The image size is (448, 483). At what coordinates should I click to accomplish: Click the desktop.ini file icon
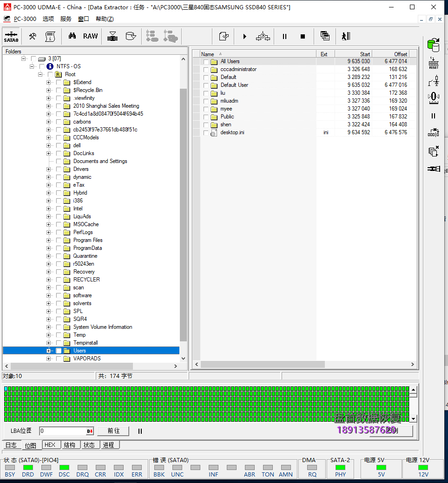214,133
